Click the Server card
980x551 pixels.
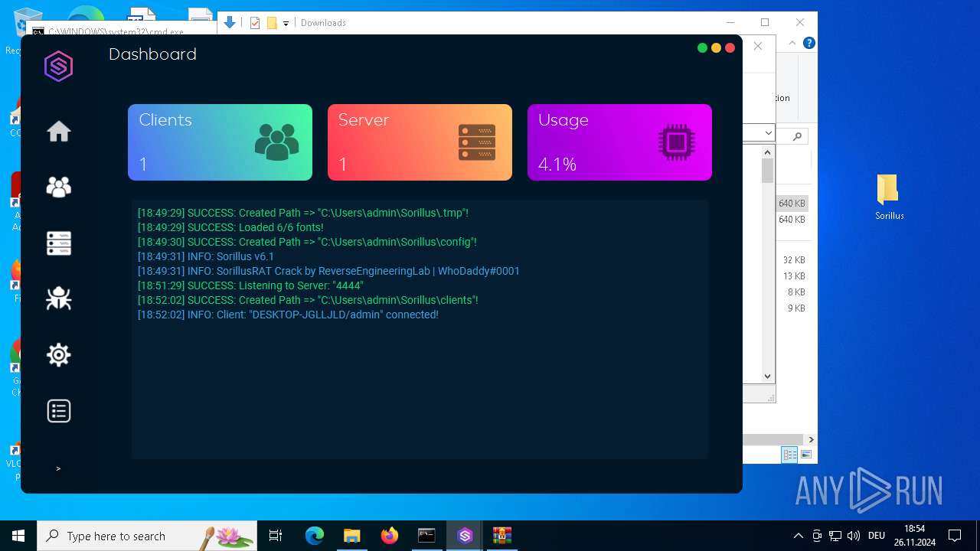pos(420,142)
